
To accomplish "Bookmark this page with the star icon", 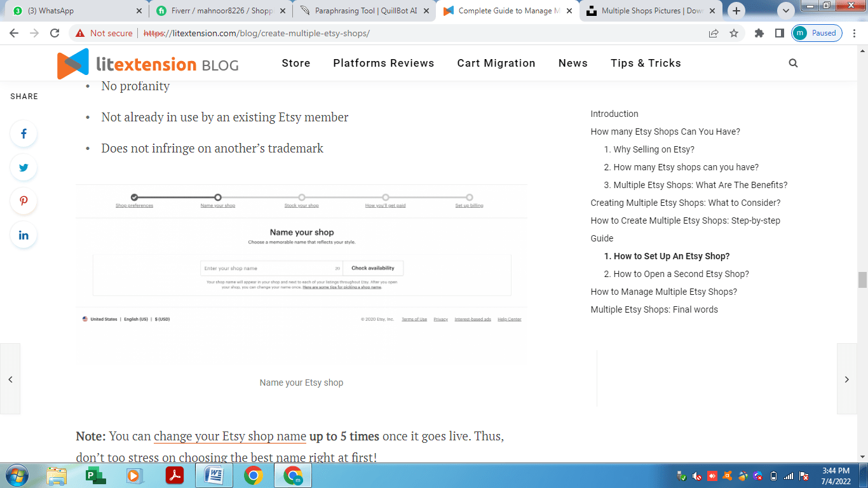I will [734, 33].
